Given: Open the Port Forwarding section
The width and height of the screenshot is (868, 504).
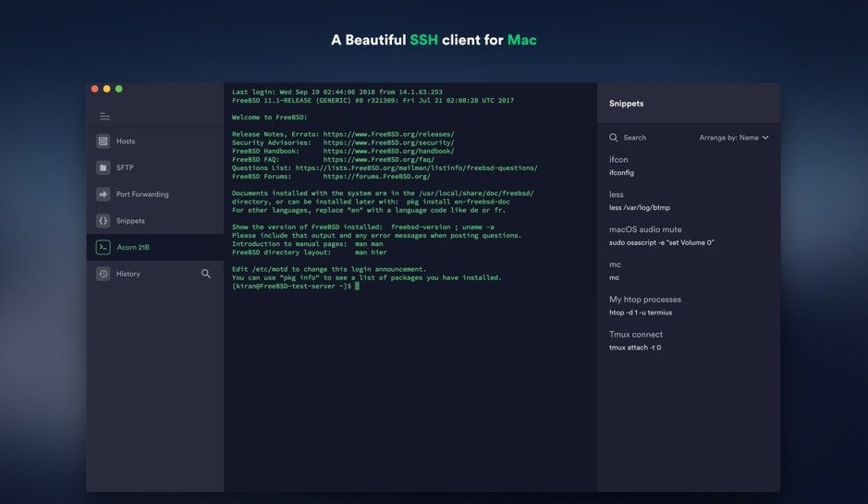Looking at the screenshot, I should click(x=142, y=194).
